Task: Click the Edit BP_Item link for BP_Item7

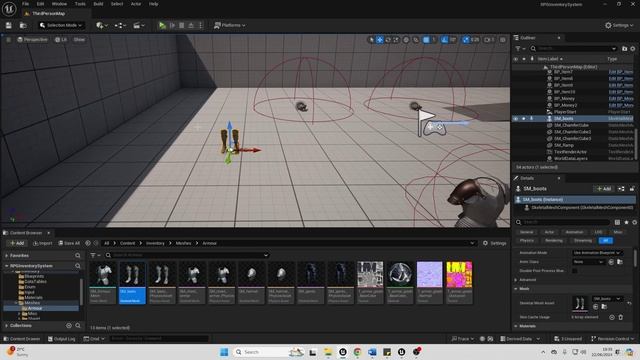Action: 621,72
